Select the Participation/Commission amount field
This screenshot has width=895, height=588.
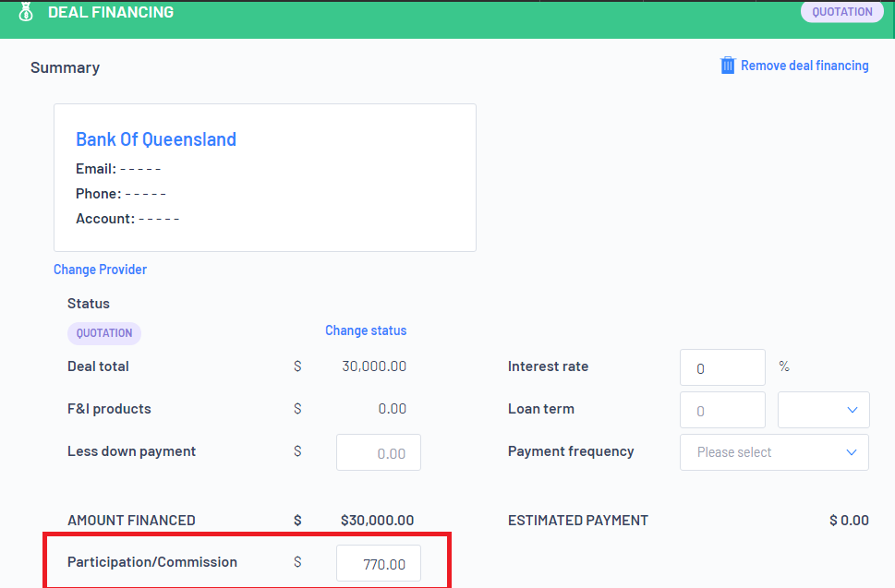pyautogui.click(x=378, y=564)
